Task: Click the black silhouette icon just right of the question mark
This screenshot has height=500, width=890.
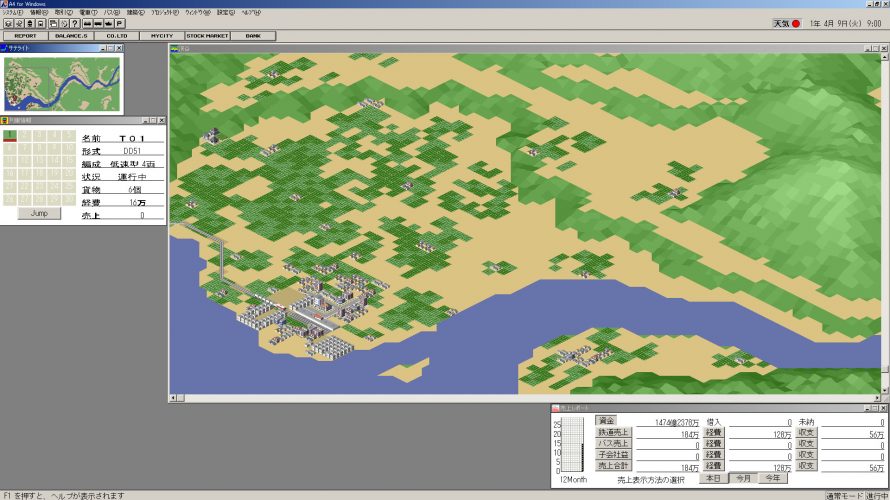Action: 87,23
